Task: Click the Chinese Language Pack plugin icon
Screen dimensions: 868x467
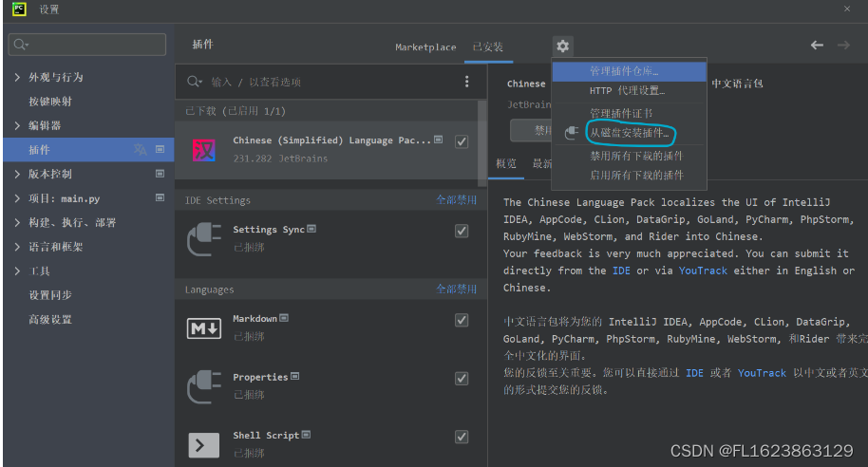Action: [x=204, y=150]
